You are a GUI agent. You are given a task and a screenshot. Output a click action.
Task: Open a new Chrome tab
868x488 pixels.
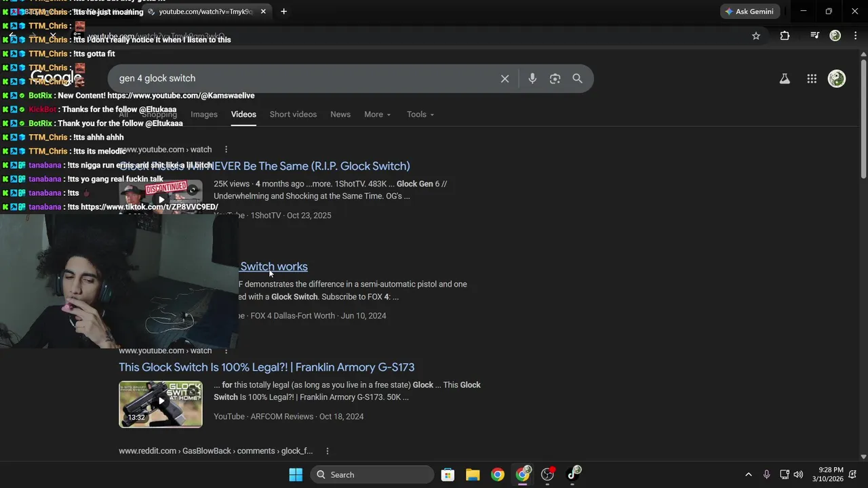[x=283, y=12]
